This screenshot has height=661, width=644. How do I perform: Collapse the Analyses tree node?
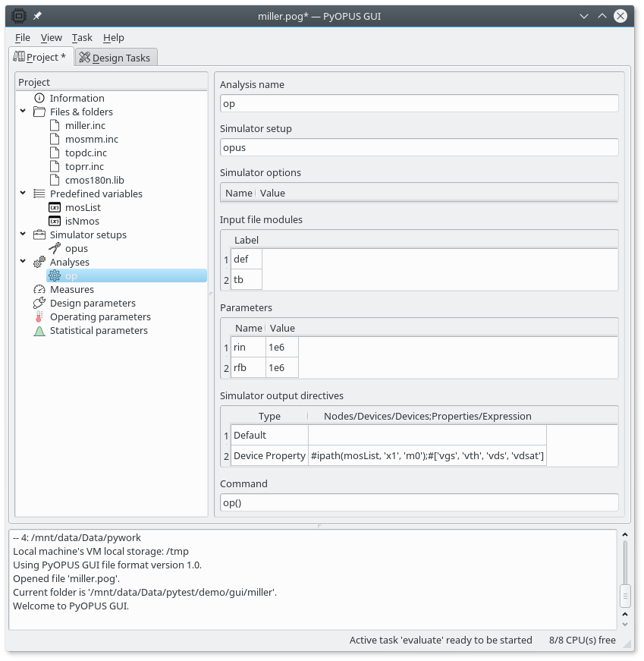24,262
